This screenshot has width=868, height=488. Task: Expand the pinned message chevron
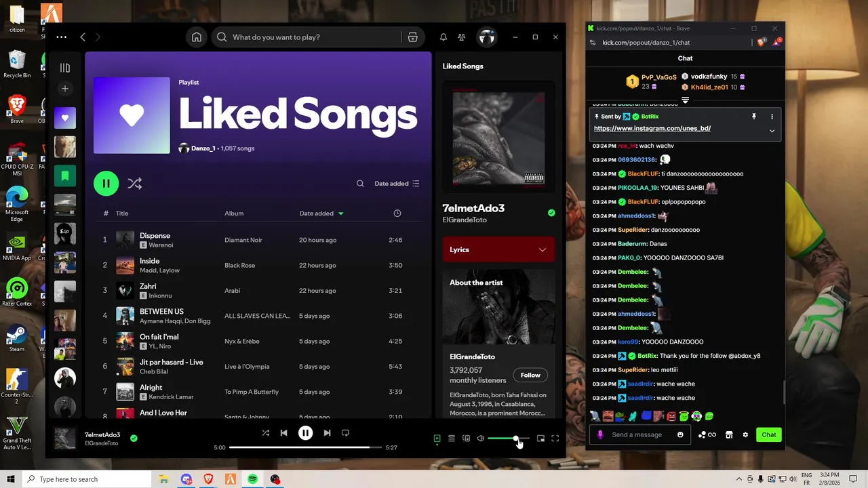click(772, 131)
